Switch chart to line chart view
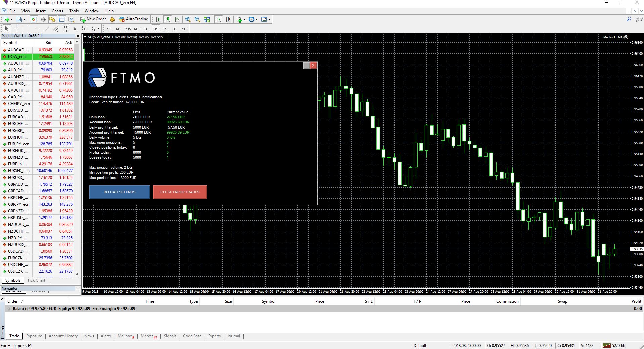Screen dimensions: 644x349 [177, 19]
